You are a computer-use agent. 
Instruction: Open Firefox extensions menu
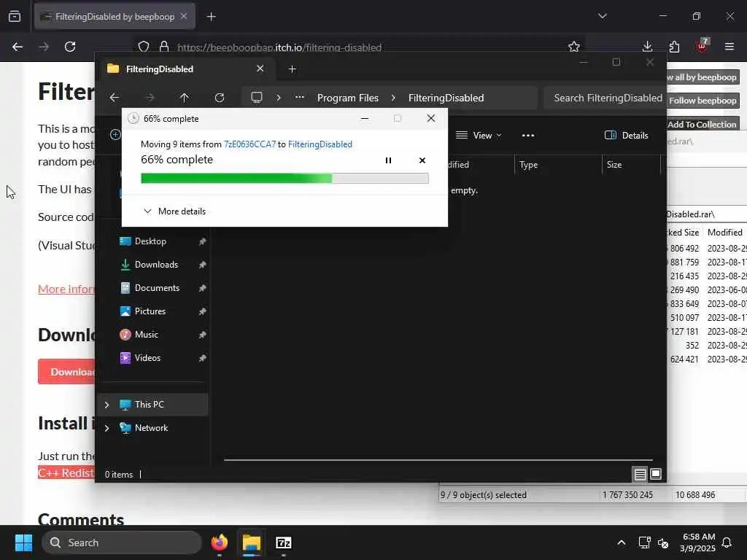click(674, 47)
